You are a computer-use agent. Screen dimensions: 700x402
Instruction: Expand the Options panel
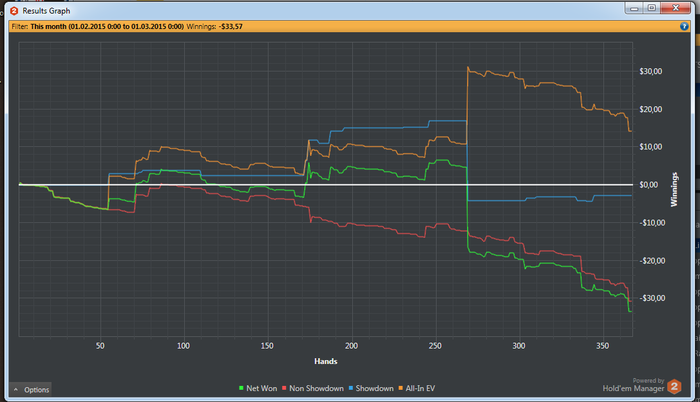tap(31, 389)
